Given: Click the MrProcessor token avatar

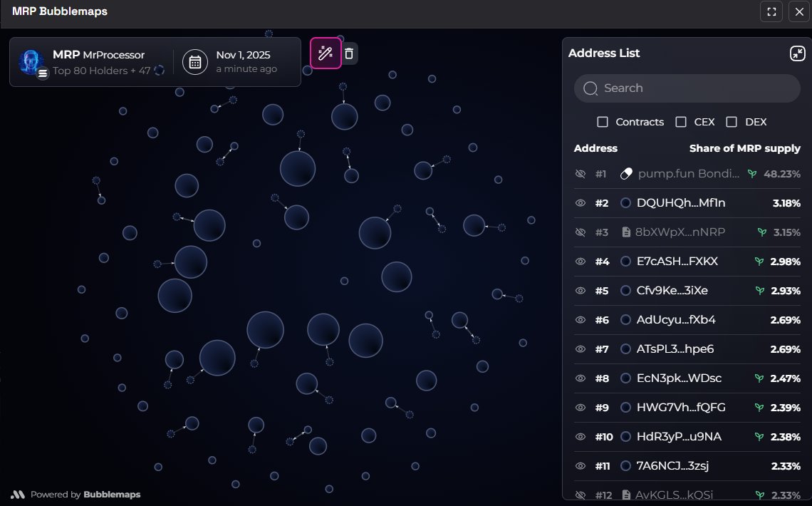Looking at the screenshot, I should [31, 61].
